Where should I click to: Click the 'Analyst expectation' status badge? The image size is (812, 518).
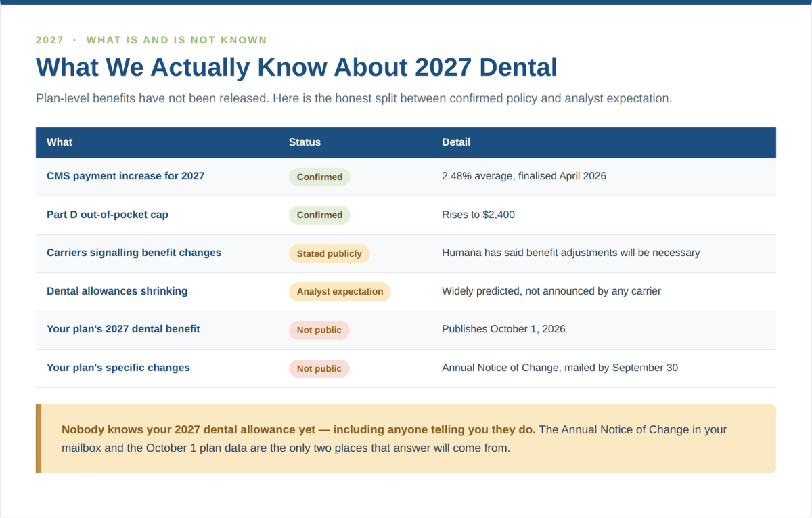pyautogui.click(x=340, y=292)
